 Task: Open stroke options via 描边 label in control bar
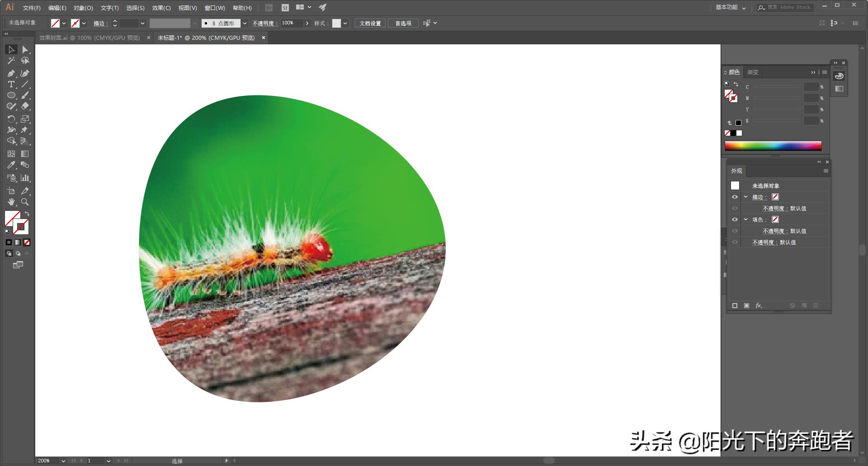(100, 23)
